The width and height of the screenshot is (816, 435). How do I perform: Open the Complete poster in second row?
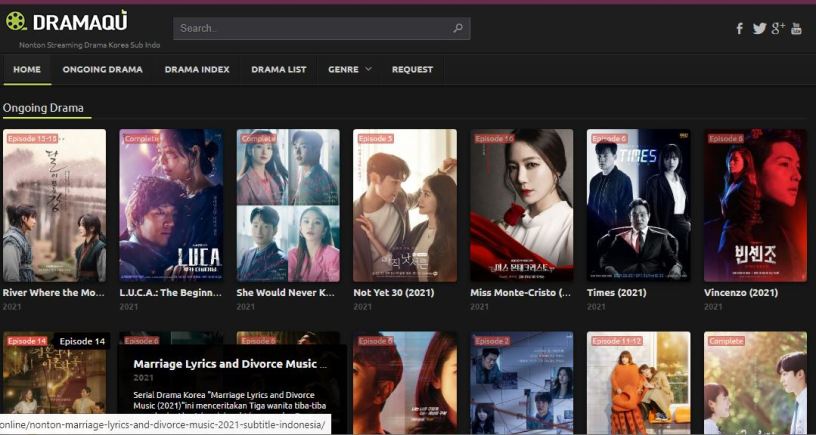pyautogui.click(x=755, y=383)
